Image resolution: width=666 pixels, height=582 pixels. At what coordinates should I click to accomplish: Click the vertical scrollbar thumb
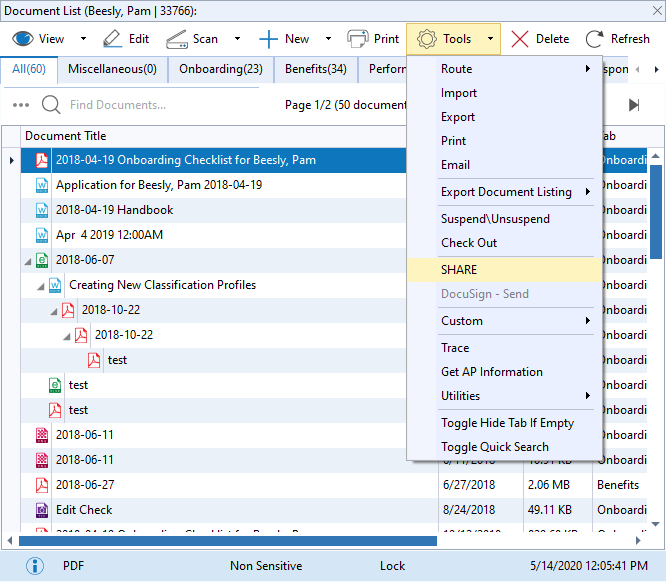(x=656, y=212)
